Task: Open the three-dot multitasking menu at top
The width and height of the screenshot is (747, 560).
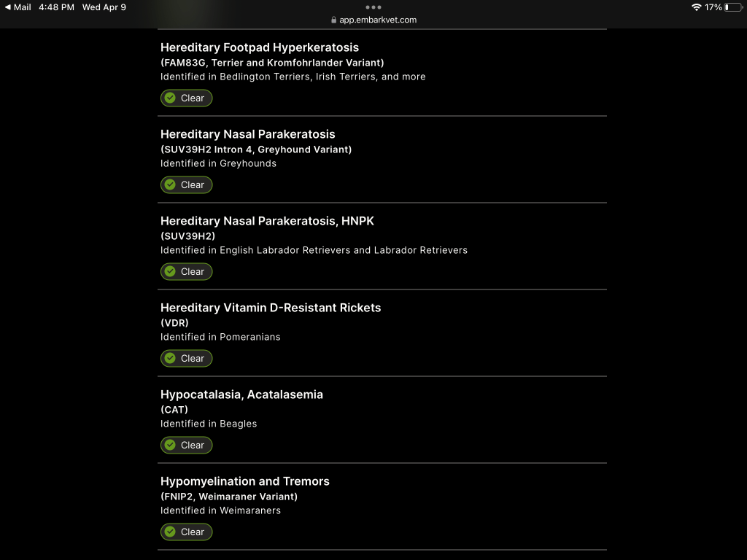Action: point(373,7)
